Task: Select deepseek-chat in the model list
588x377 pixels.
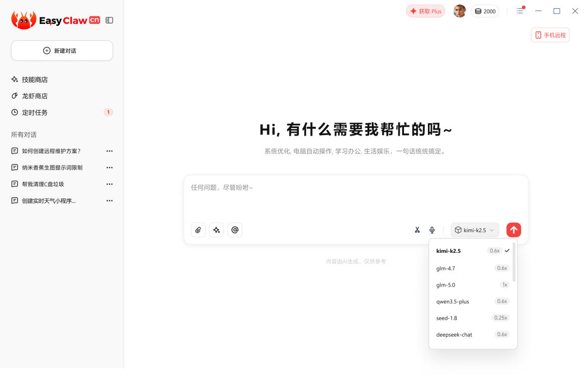Action: pyautogui.click(x=454, y=334)
